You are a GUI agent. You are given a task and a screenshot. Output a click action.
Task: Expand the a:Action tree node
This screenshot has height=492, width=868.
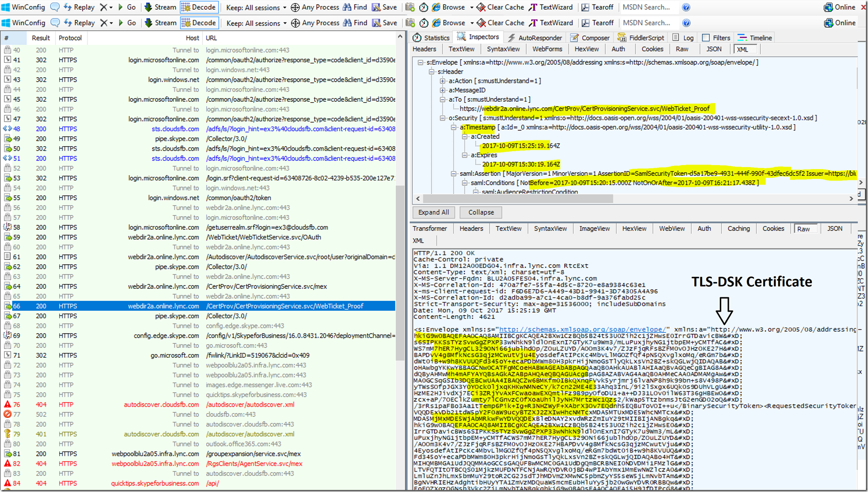pos(443,81)
